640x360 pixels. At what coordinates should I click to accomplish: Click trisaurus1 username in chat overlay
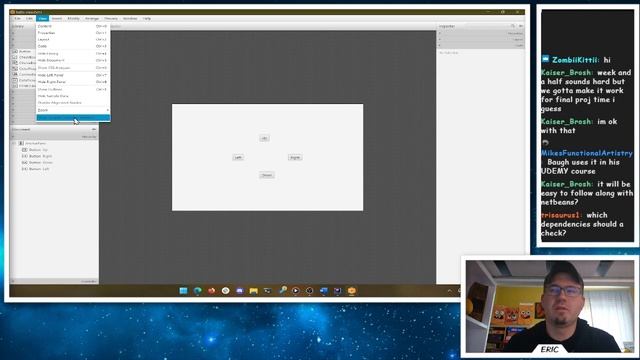tap(561, 215)
